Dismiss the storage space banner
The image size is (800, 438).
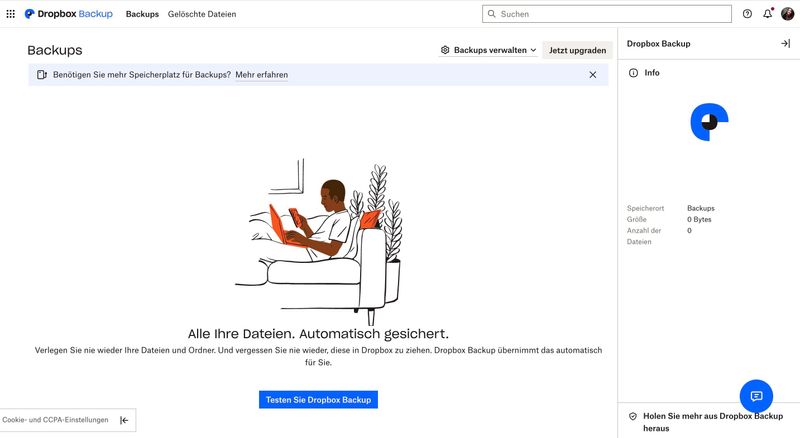[593, 75]
